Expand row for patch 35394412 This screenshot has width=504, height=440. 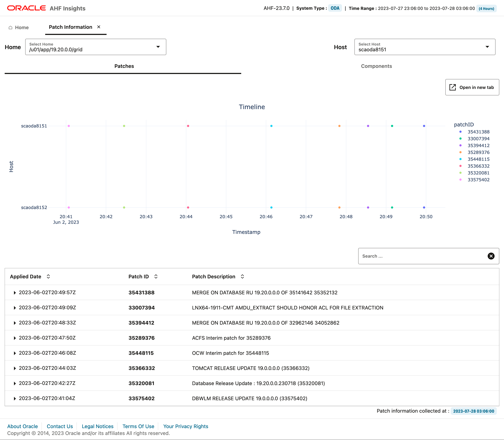(15, 323)
